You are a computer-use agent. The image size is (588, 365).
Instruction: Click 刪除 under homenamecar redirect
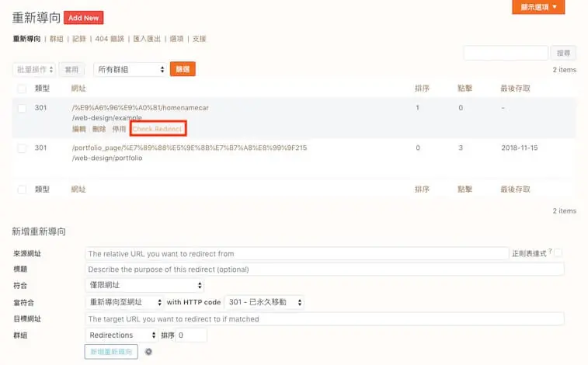pyautogui.click(x=99, y=129)
